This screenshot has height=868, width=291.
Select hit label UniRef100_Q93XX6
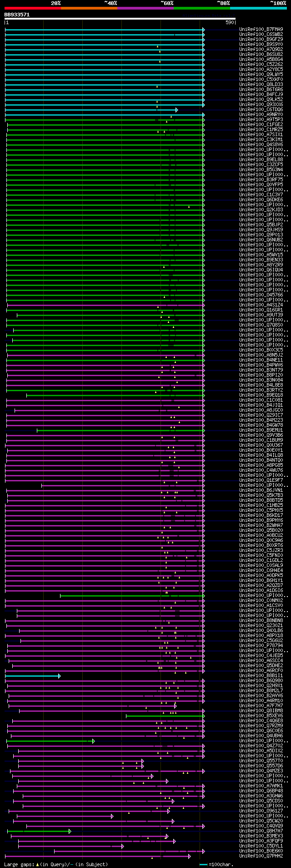pos(261,105)
